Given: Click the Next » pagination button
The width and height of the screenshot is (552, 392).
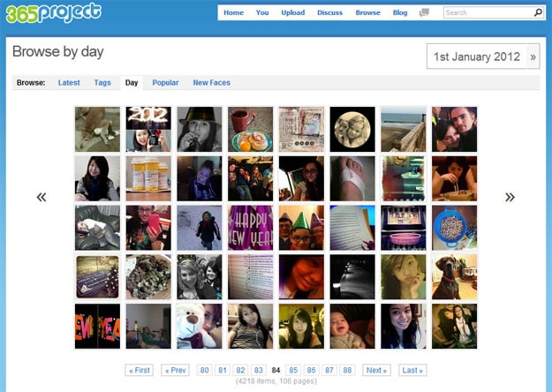Looking at the screenshot, I should [376, 370].
